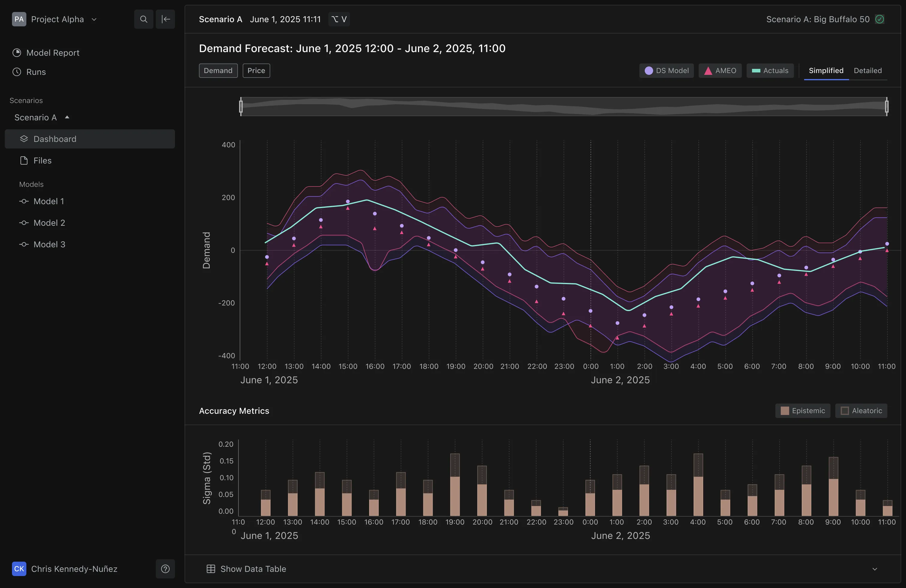Expand data table with chevron down
This screenshot has width=906, height=588.
point(875,569)
